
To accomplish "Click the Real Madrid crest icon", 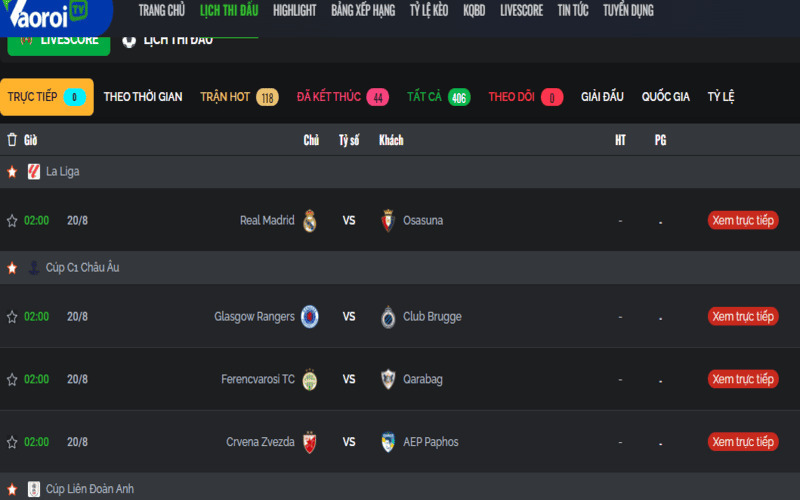I will 310,221.
